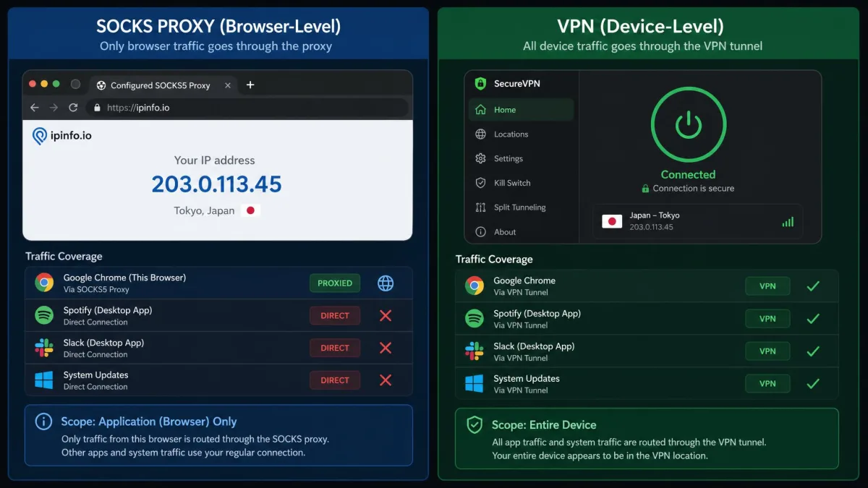Select the Configured SOCKS5 Proxy tab
Screen dimensions: 868x488
[x=163, y=85]
